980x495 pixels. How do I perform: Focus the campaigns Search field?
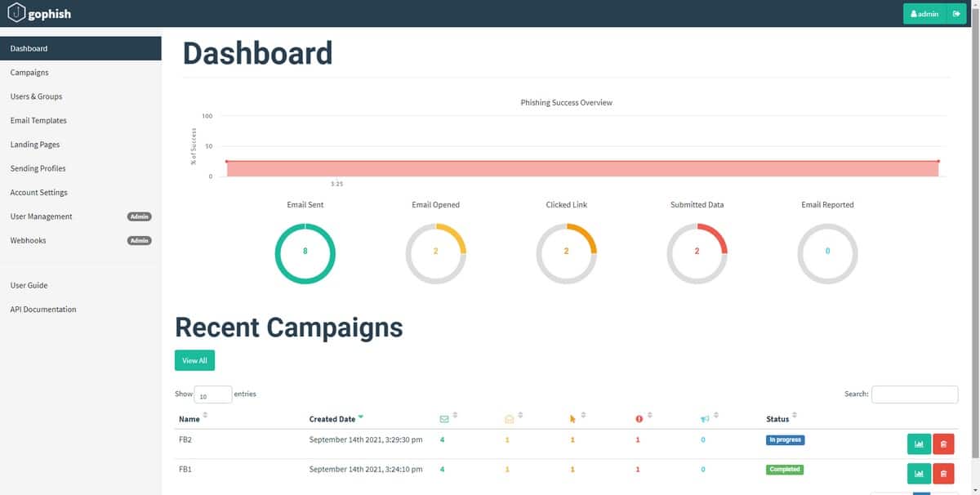click(x=914, y=395)
